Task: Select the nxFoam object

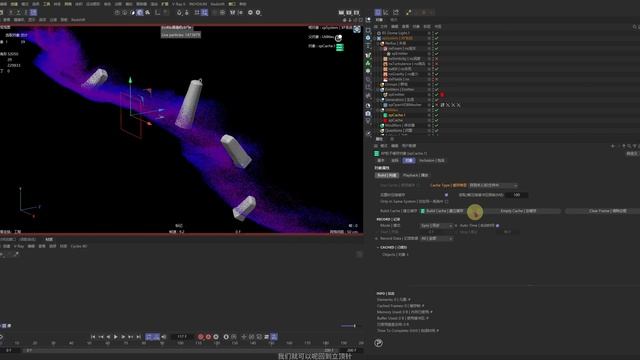Action: (x=402, y=48)
